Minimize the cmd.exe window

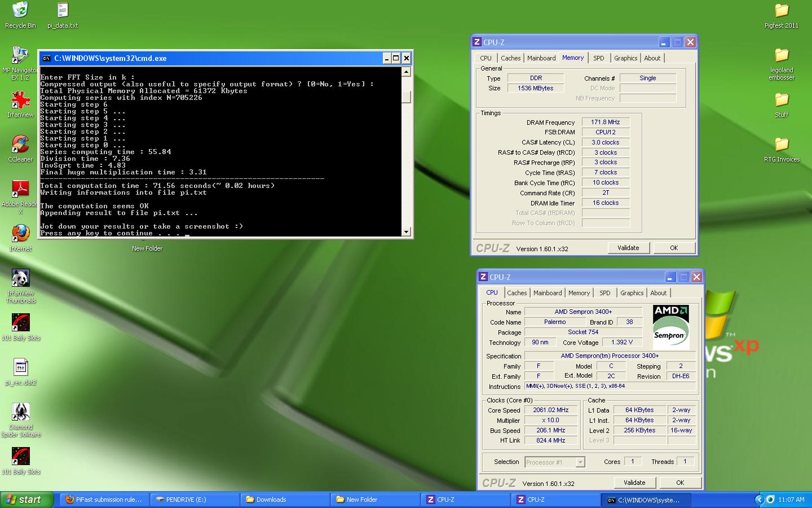pos(387,58)
